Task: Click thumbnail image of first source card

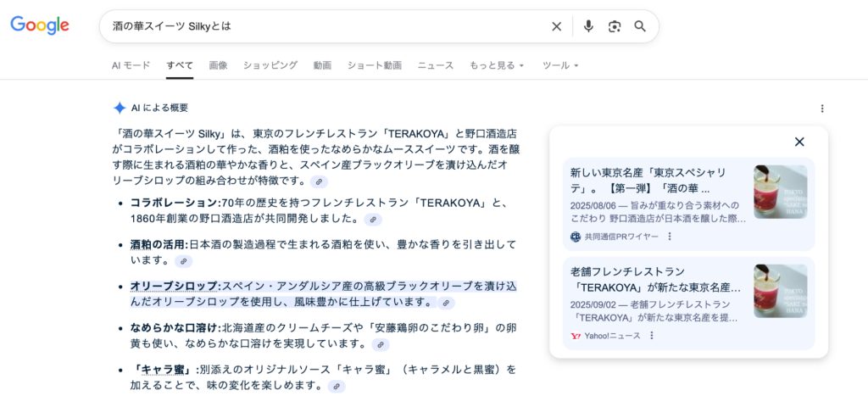Action: [x=780, y=192]
